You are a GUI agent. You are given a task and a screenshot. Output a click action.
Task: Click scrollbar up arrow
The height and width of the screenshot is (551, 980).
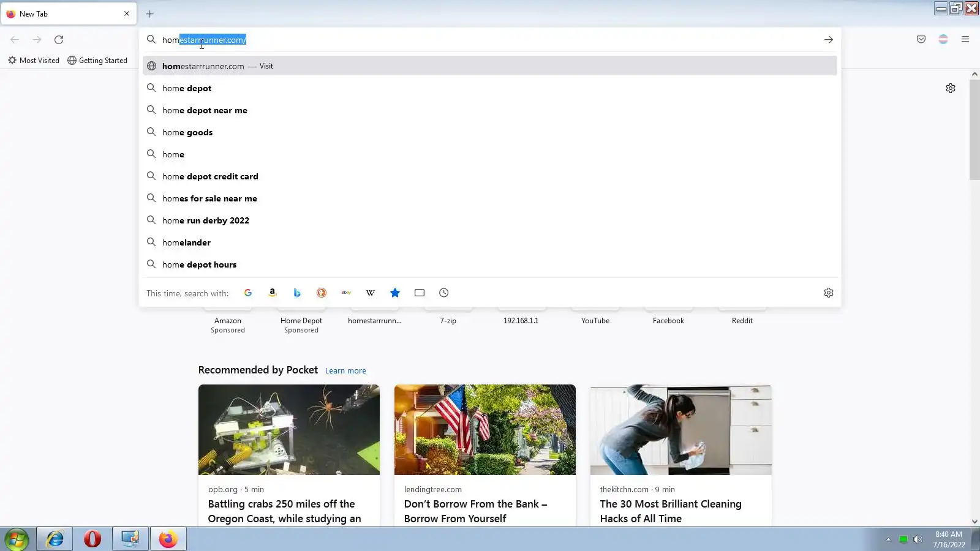point(974,74)
